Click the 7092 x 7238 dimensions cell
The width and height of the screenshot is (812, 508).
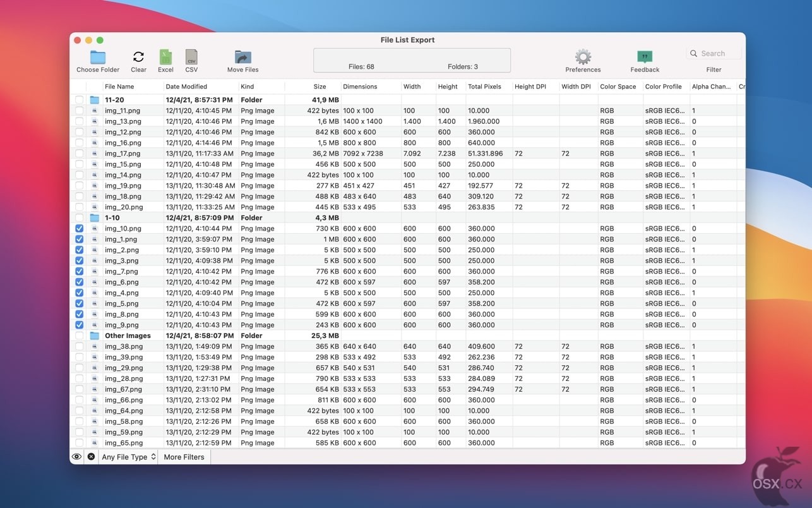pyautogui.click(x=363, y=154)
